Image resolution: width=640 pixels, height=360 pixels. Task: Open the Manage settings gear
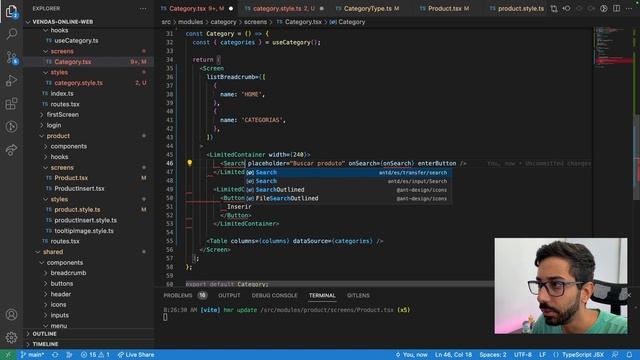pyautogui.click(x=11, y=337)
